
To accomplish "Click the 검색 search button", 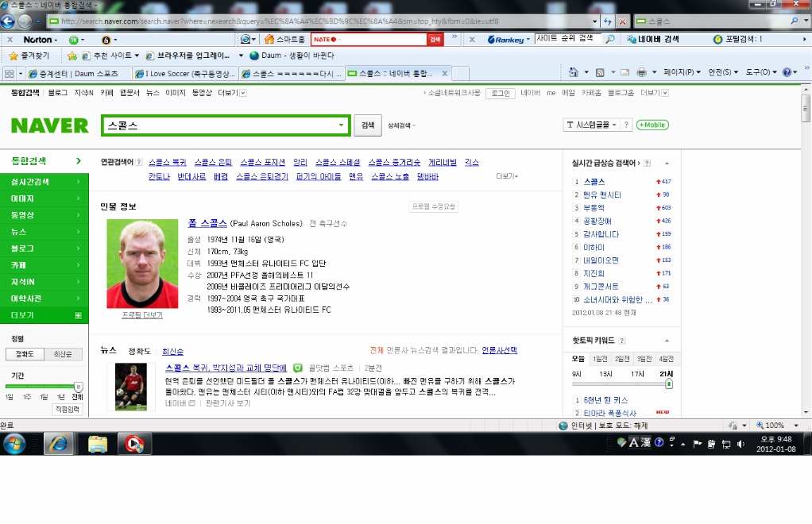I will pos(368,125).
